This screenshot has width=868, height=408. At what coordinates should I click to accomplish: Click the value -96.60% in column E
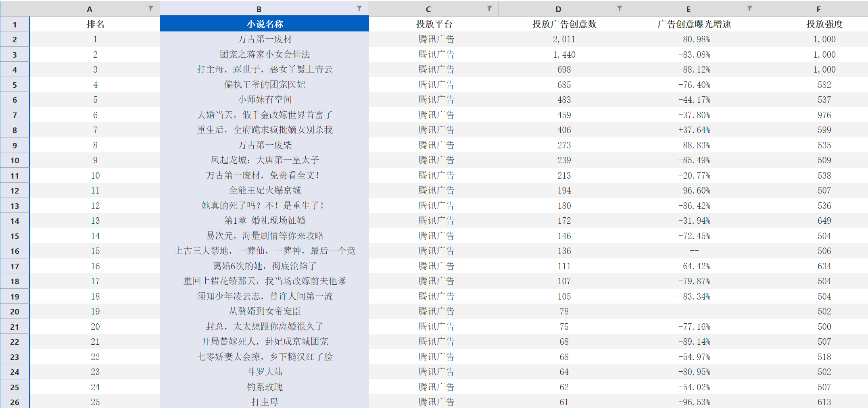[694, 190]
